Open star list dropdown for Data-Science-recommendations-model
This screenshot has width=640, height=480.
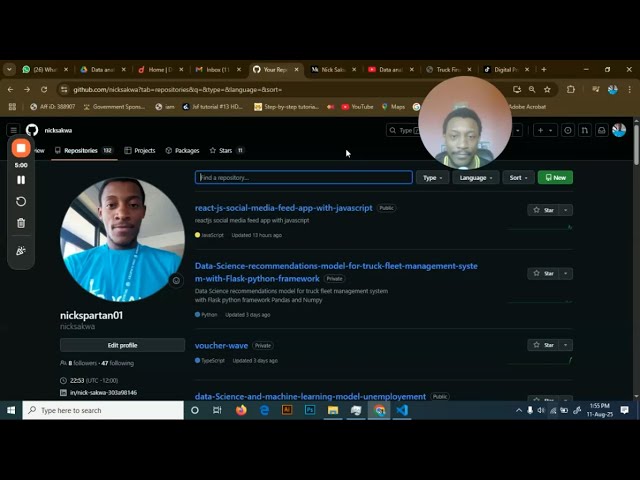click(566, 273)
